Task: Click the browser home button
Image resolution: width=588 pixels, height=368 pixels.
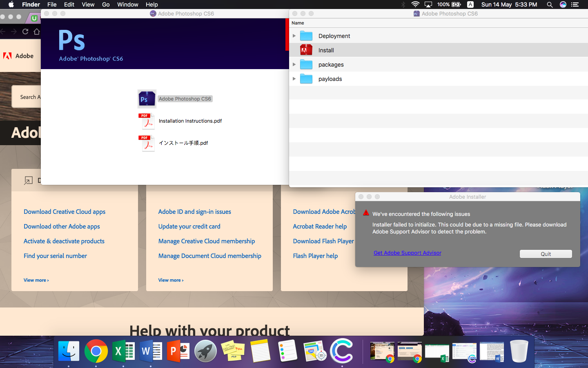Action: click(x=37, y=31)
